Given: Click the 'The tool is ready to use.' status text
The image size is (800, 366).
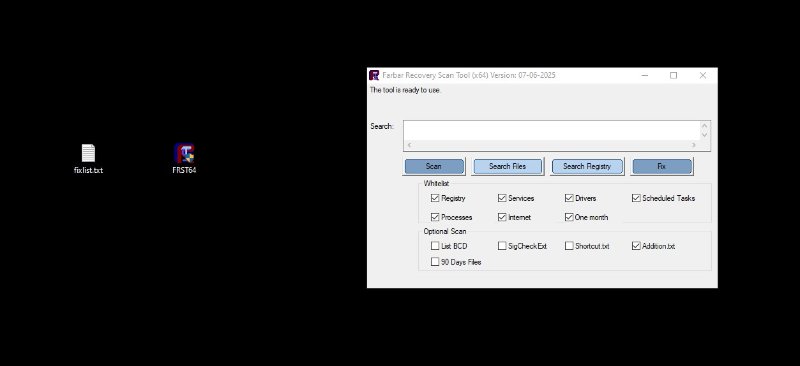Looking at the screenshot, I should [x=405, y=90].
